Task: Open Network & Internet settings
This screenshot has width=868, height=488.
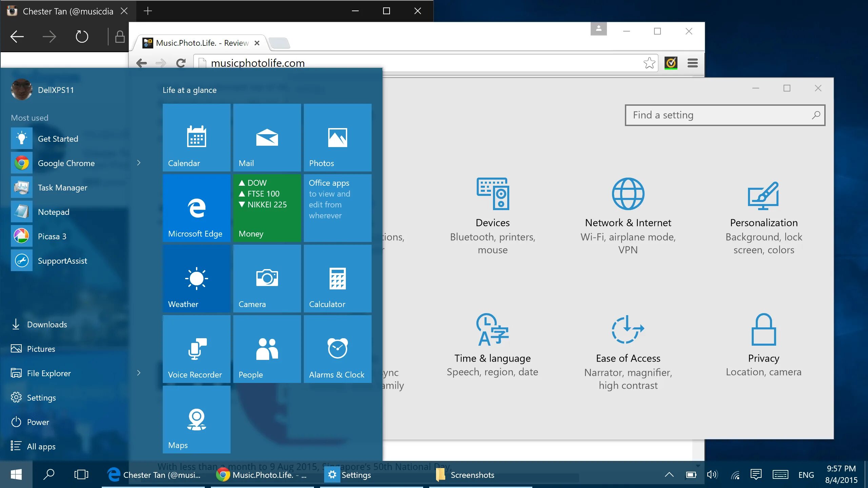Action: (628, 216)
